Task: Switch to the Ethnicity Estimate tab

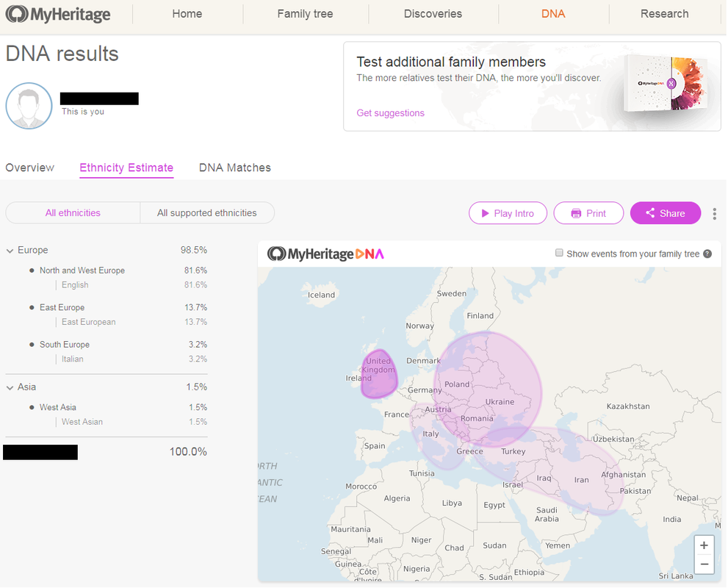Action: (x=126, y=168)
